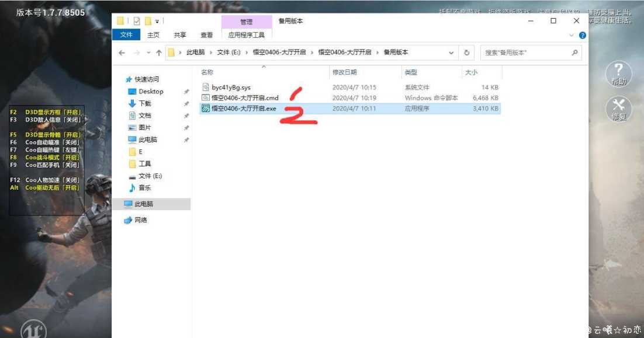Image resolution: width=644 pixels, height=338 pixels.
Task: Open the Customize Quick Access Toolbar dropdown
Action: 157,21
